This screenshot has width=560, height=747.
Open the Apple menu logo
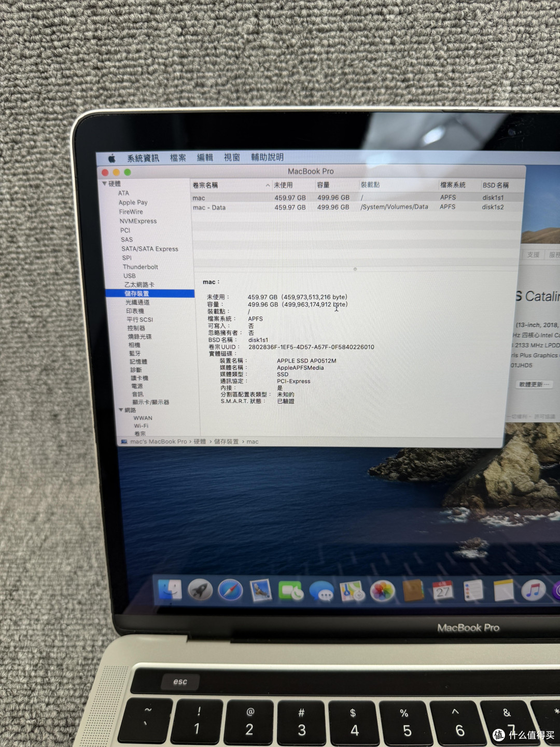111,158
